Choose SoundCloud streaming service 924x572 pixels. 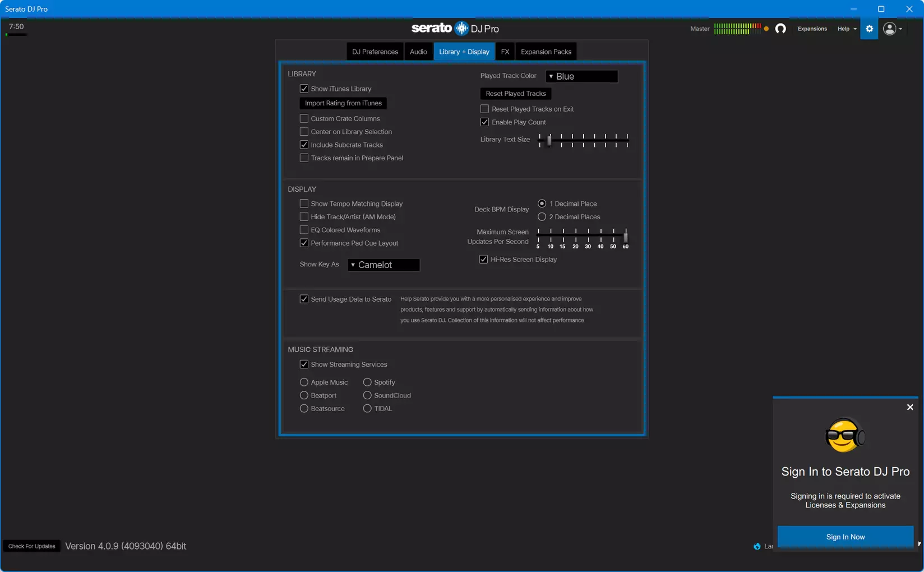click(x=367, y=395)
